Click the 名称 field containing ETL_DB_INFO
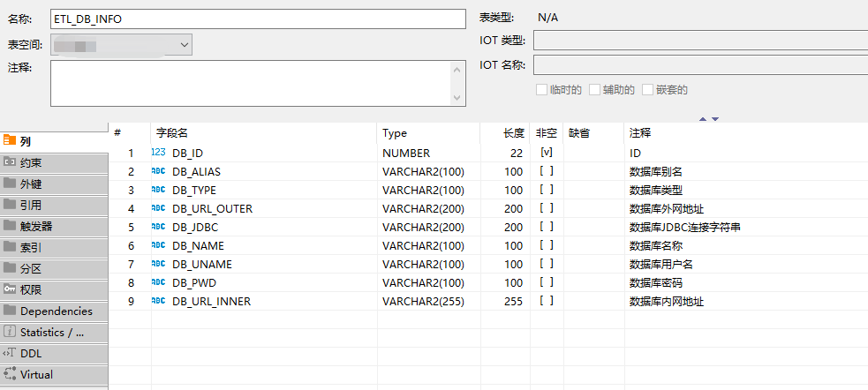This screenshot has width=868, height=390. [258, 19]
